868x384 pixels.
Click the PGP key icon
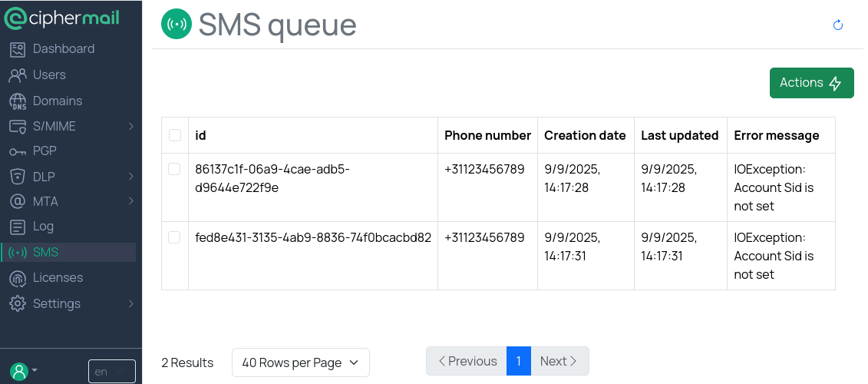18,151
